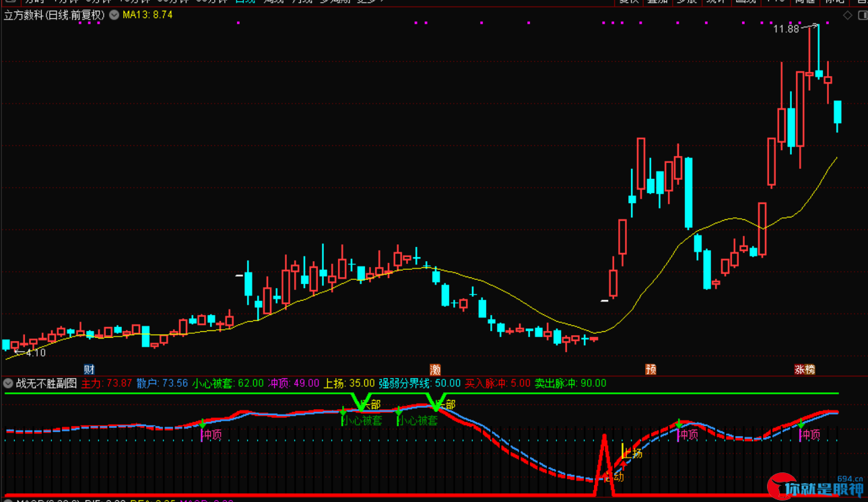Click the 小心被套: 62.00 legend value
This screenshot has height=502, width=868.
[x=228, y=384]
